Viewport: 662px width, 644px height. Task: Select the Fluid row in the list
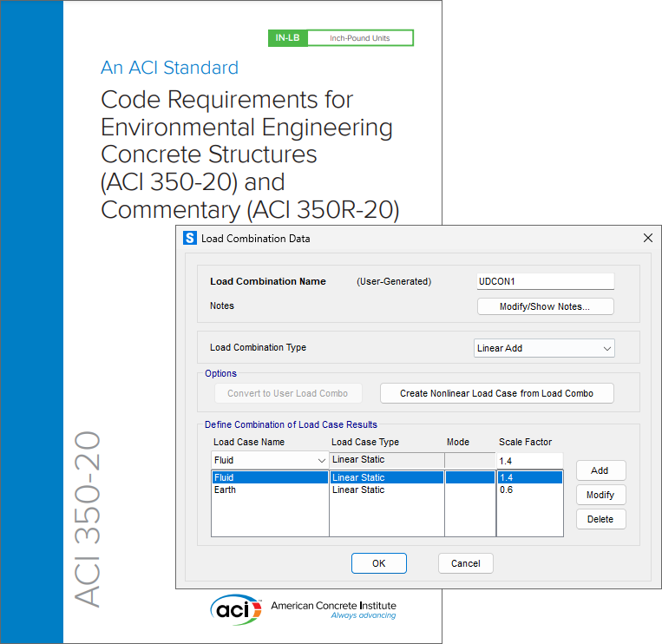tap(269, 477)
